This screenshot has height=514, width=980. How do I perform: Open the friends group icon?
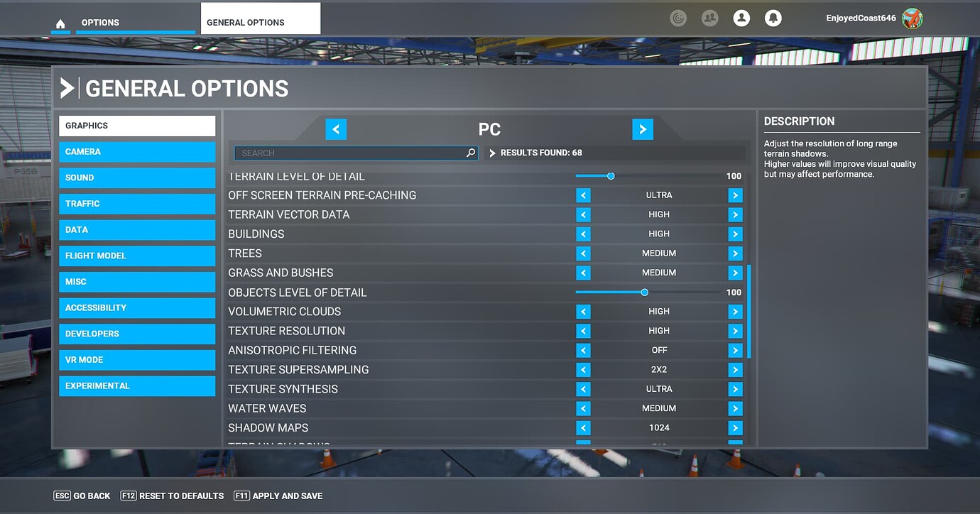pos(709,18)
